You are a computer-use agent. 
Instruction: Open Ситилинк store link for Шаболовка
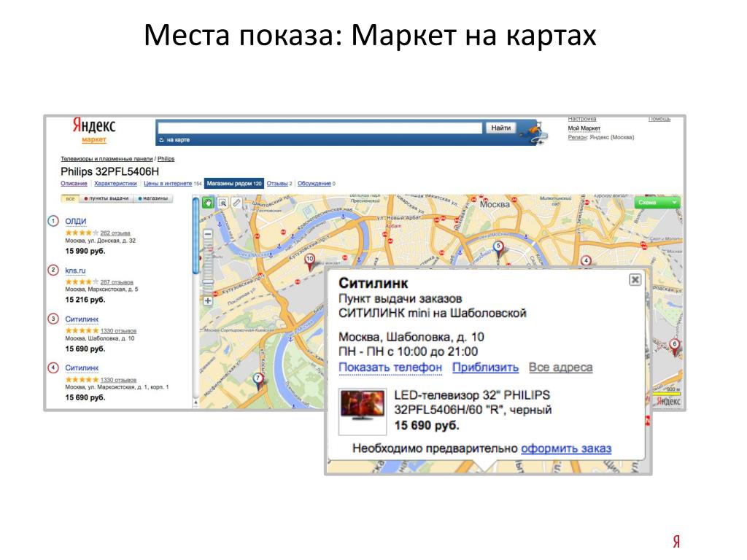tap(82, 319)
